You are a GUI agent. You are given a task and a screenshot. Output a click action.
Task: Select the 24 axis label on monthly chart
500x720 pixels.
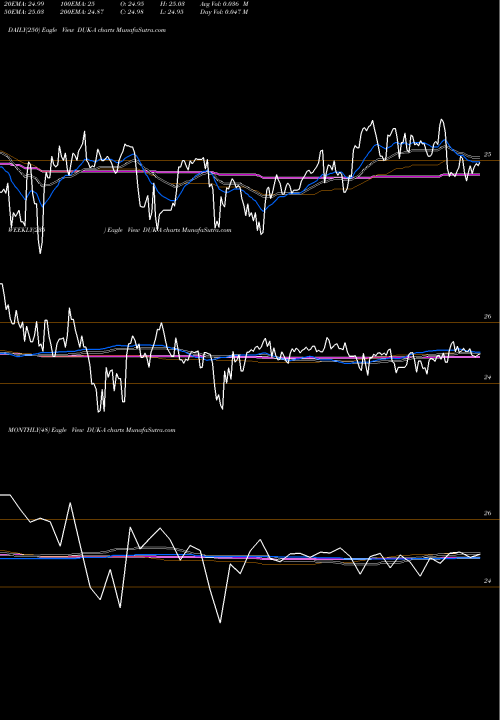[x=488, y=581]
